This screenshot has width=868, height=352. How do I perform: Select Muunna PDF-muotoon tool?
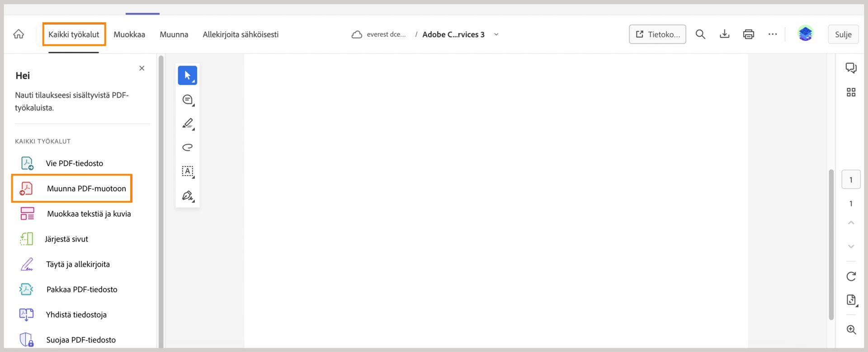click(x=72, y=188)
